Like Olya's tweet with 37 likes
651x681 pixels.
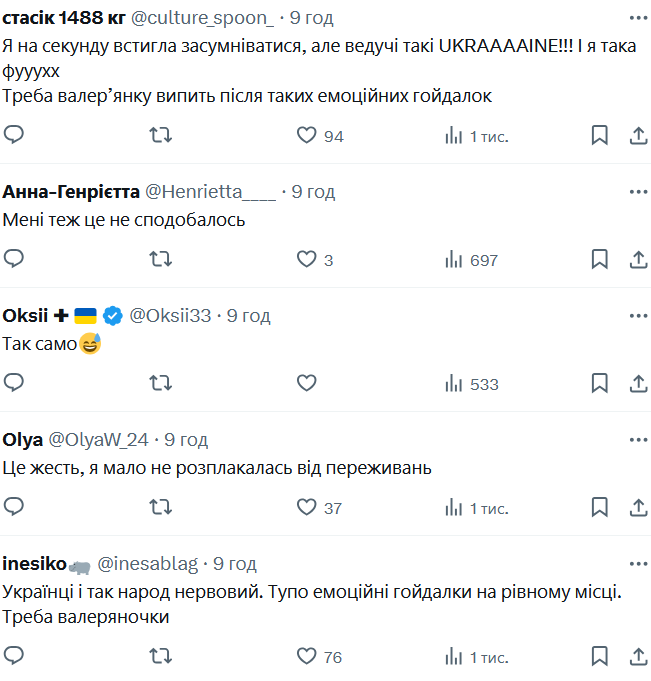tap(307, 507)
